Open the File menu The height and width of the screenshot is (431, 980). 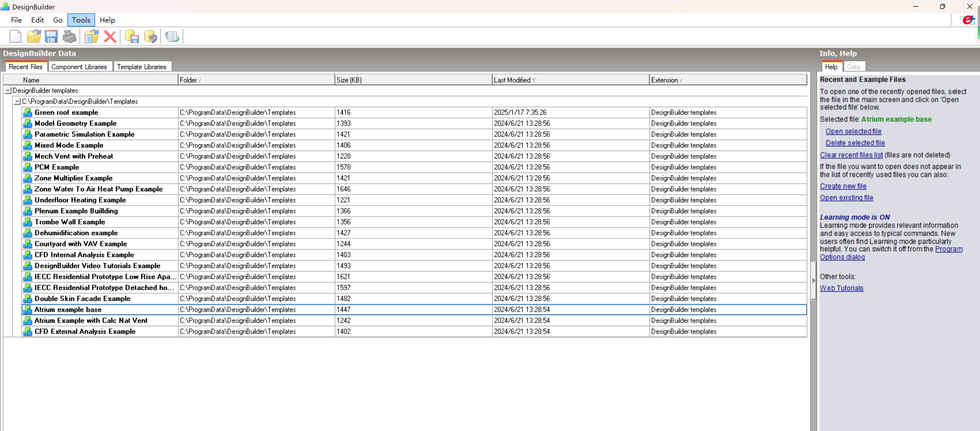(16, 20)
